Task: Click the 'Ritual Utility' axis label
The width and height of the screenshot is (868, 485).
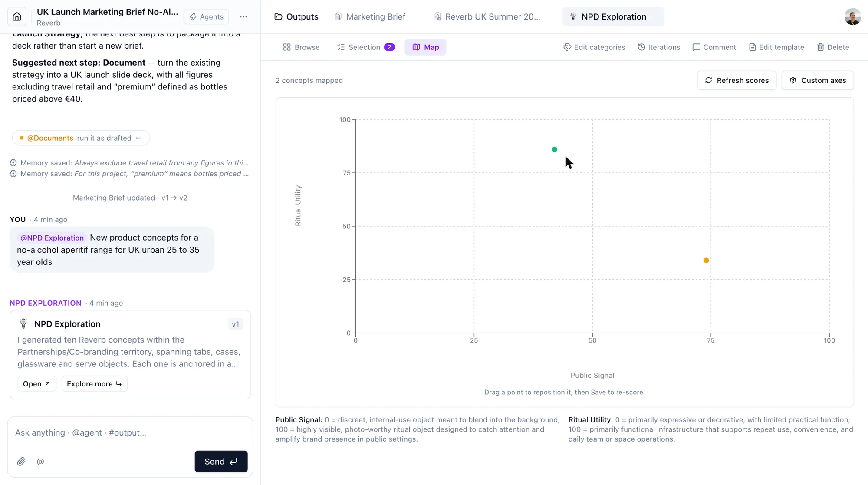Action: 298,205
